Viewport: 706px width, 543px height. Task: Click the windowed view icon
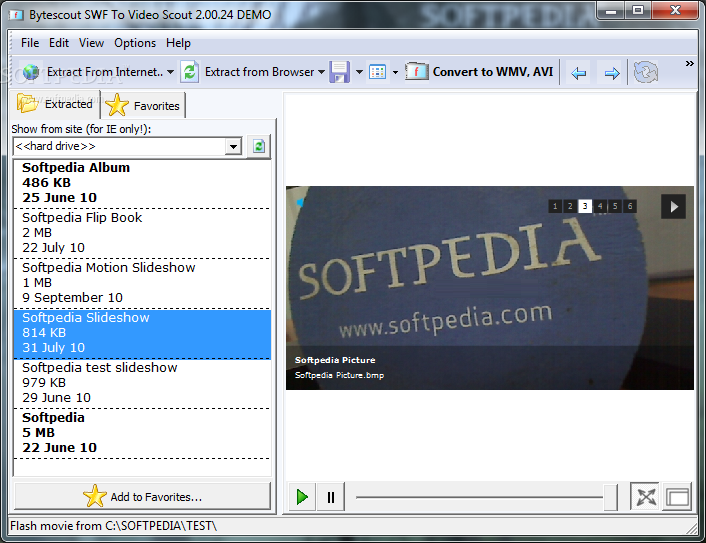(677, 497)
